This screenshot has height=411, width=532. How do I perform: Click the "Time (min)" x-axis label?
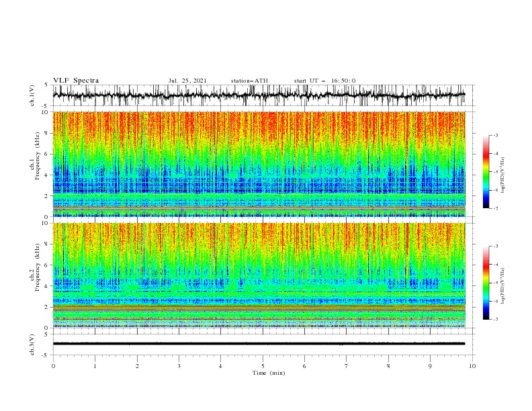coord(269,373)
